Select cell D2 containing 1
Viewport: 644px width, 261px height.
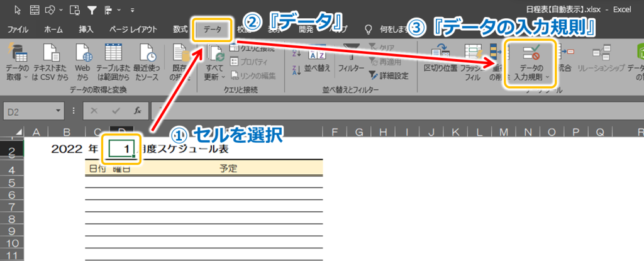(x=121, y=149)
